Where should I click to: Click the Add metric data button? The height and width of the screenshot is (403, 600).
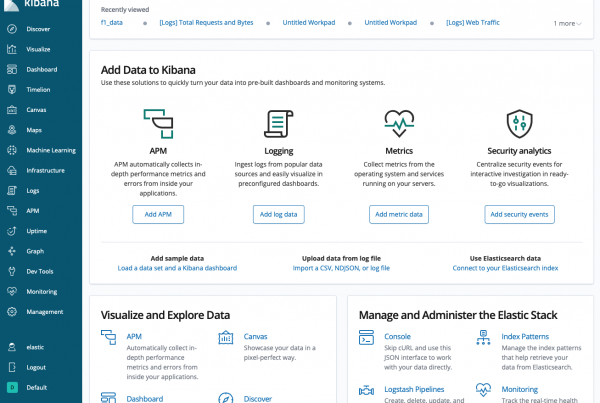pyautogui.click(x=399, y=214)
